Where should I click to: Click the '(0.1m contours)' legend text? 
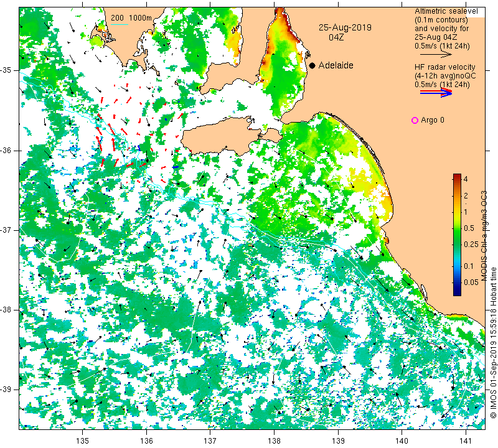pyautogui.click(x=441, y=20)
